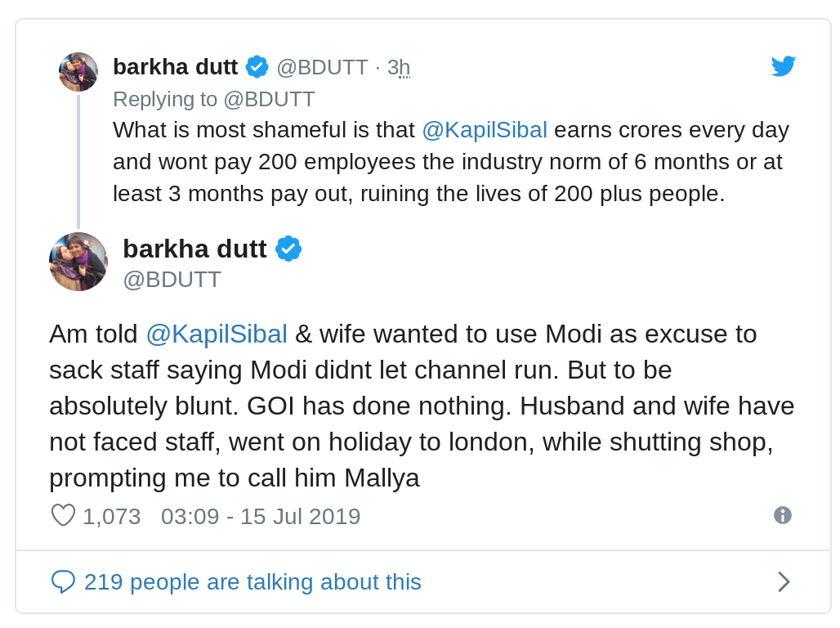Click the "Replying to @BDUTT" line

(x=214, y=99)
